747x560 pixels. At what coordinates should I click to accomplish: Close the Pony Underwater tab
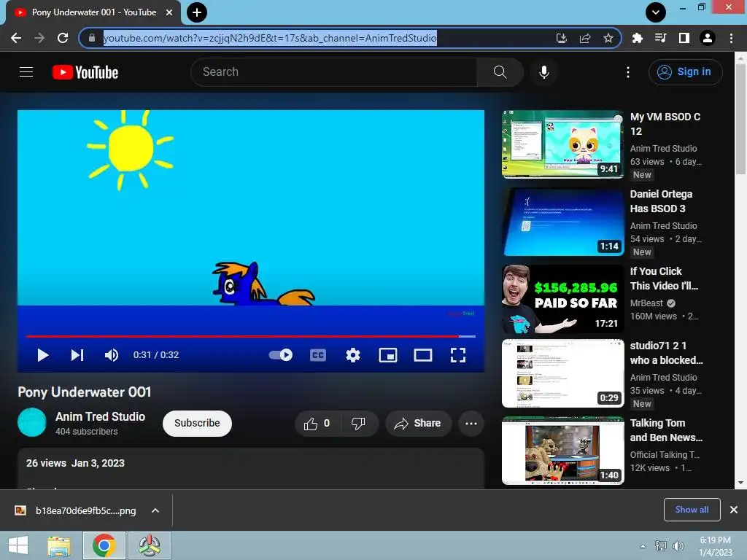169,12
